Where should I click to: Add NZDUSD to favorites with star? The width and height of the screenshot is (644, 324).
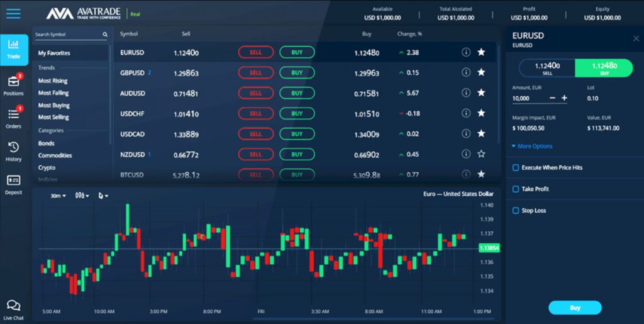pos(481,154)
